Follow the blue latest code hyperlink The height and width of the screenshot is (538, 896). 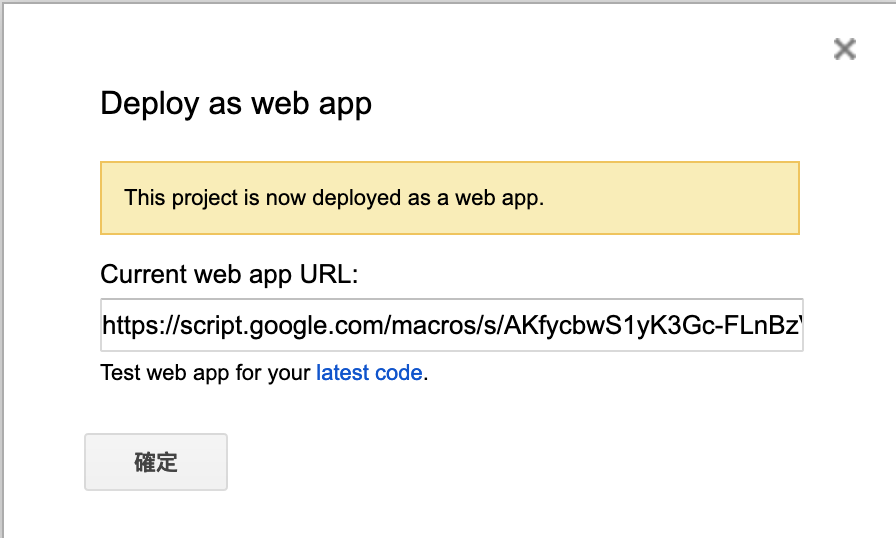369,374
